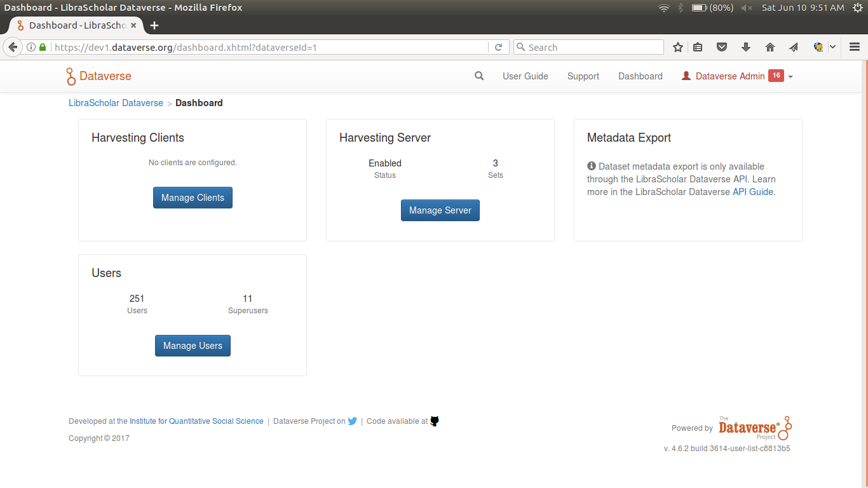Click the Manage Clients button

coord(193,198)
